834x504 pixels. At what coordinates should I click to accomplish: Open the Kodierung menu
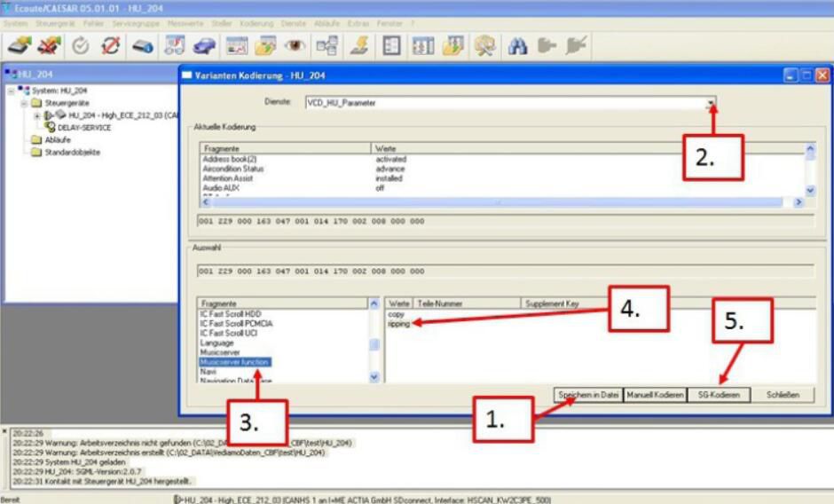pyautogui.click(x=256, y=22)
